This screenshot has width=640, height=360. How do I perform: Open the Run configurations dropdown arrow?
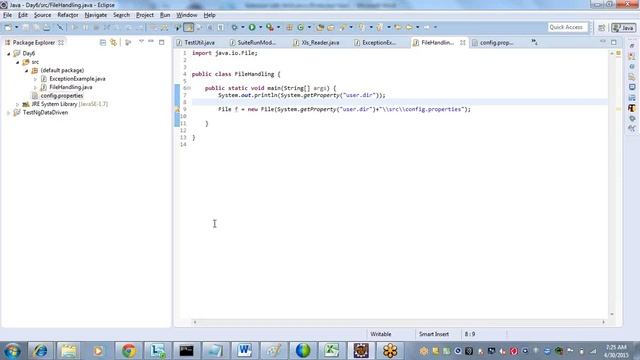[260, 27]
